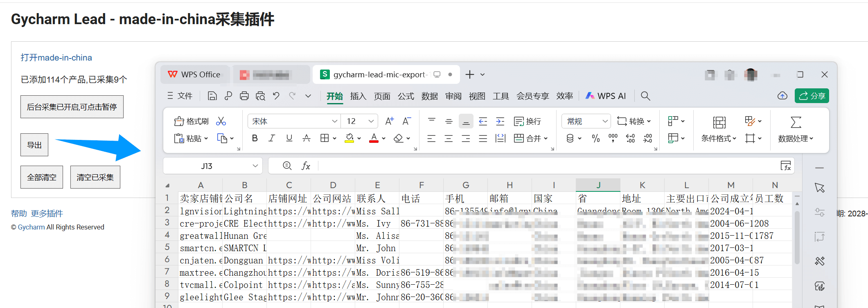Viewport: 868px width, 308px height.
Task: Click the redo arrow icon
Action: 292,96
